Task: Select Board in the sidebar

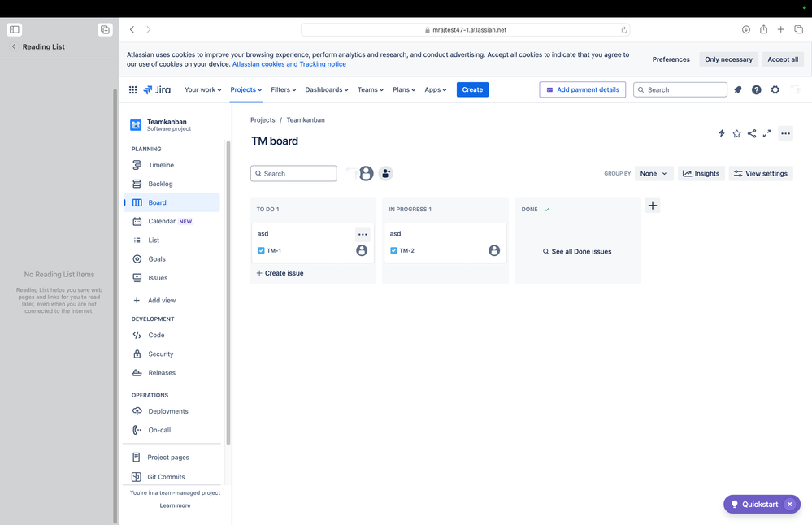Action: (x=172, y=202)
